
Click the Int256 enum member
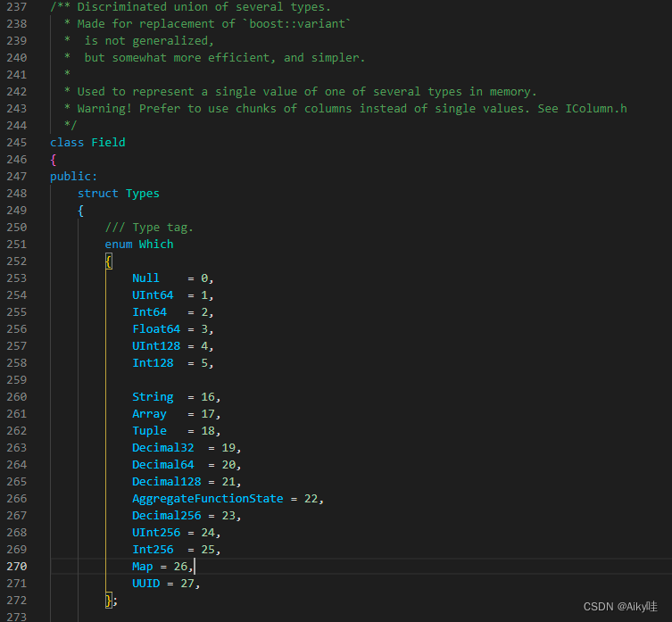153,550
